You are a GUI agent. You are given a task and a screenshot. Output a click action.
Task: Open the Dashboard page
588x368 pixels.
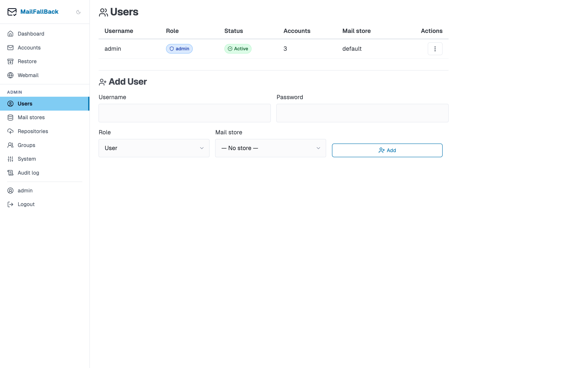click(45, 34)
